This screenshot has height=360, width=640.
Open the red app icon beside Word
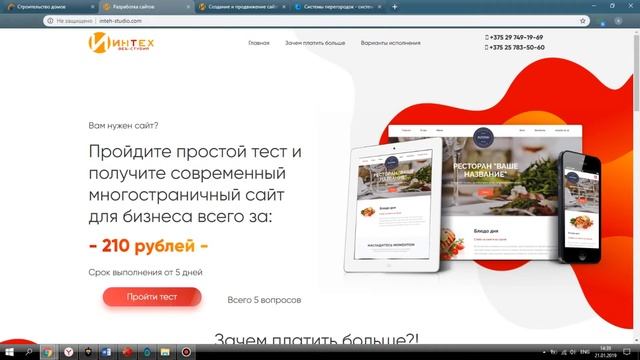pos(127,352)
